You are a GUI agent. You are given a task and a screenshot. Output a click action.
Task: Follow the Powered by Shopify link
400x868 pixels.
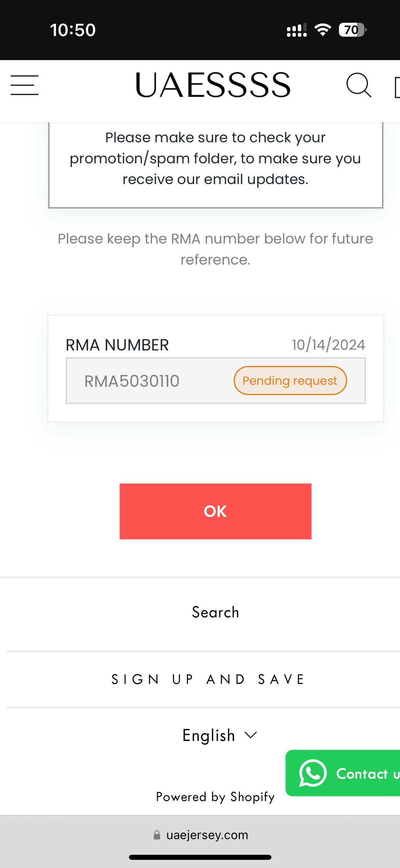point(215,797)
